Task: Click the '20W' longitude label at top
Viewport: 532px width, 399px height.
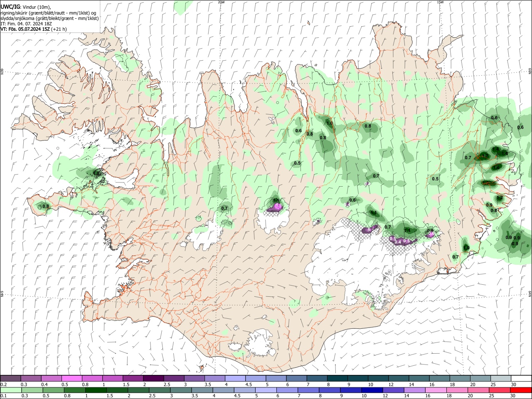Action: point(221,2)
